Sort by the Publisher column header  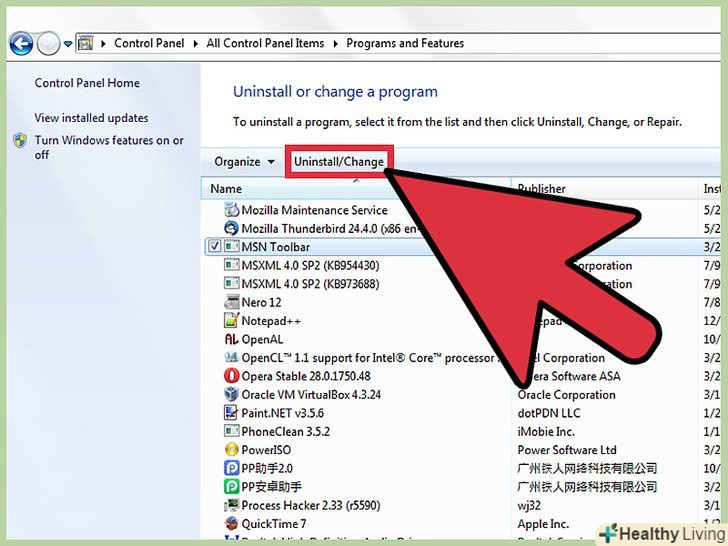tap(541, 188)
